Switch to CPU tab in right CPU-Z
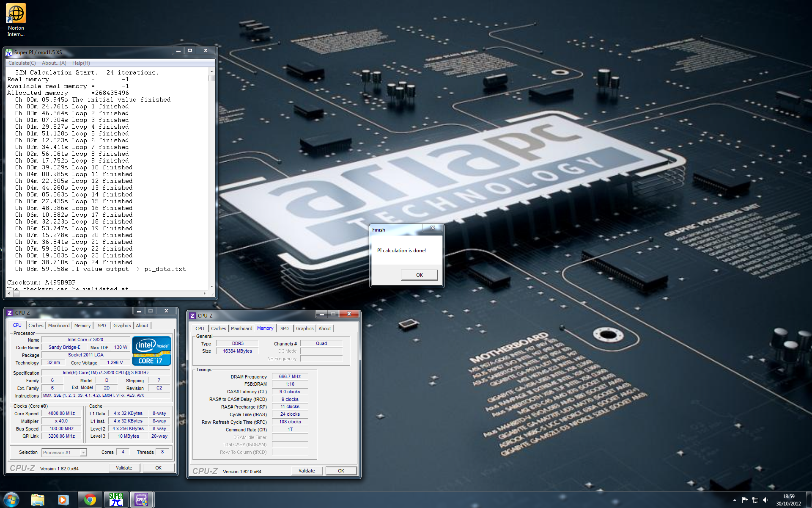The image size is (812, 508). [200, 329]
